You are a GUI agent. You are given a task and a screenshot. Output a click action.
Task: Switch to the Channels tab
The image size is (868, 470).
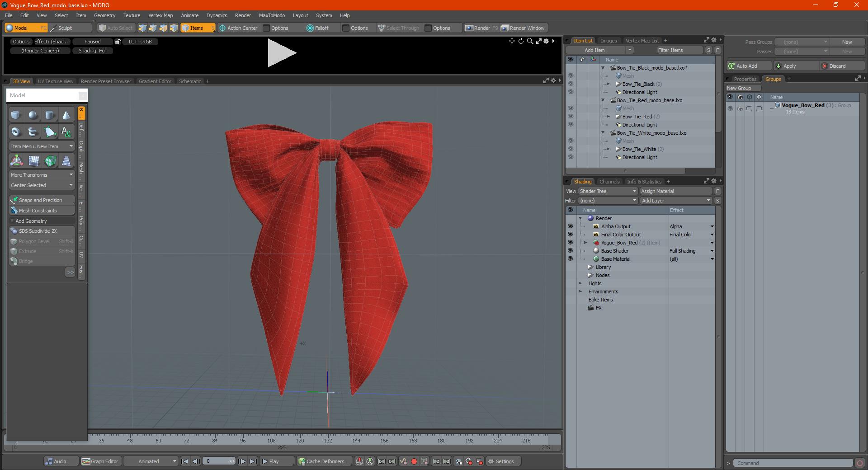point(609,182)
